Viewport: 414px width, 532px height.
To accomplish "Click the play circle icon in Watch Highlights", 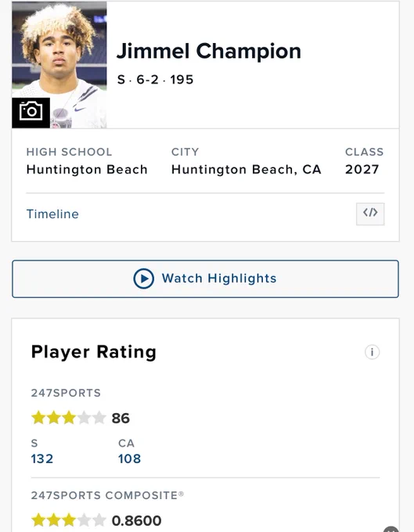I will (x=143, y=279).
